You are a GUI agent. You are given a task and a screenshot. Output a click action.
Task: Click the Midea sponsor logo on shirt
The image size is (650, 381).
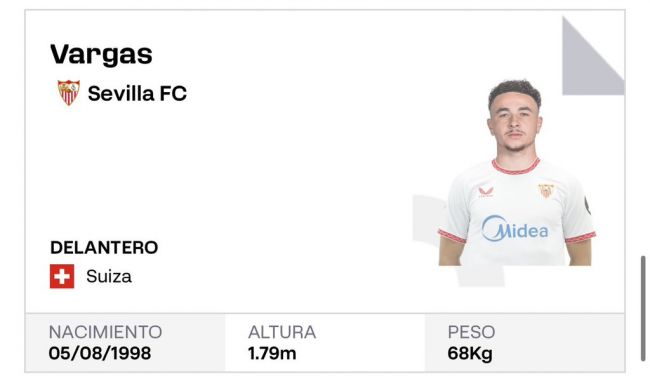[x=515, y=228]
